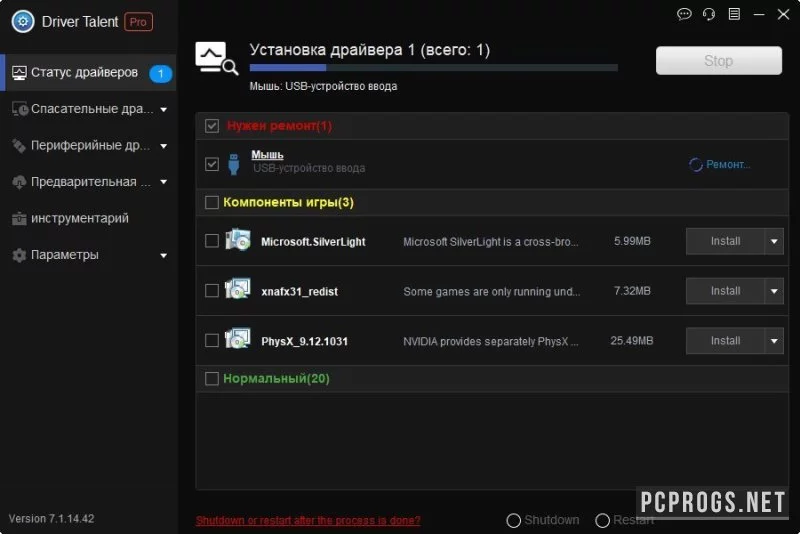Expand the Параметры sidebar arrow

click(x=163, y=256)
